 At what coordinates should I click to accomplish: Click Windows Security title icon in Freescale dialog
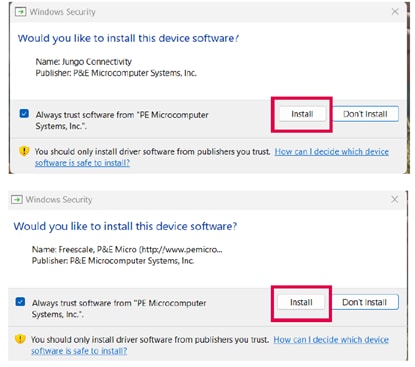tap(17, 200)
